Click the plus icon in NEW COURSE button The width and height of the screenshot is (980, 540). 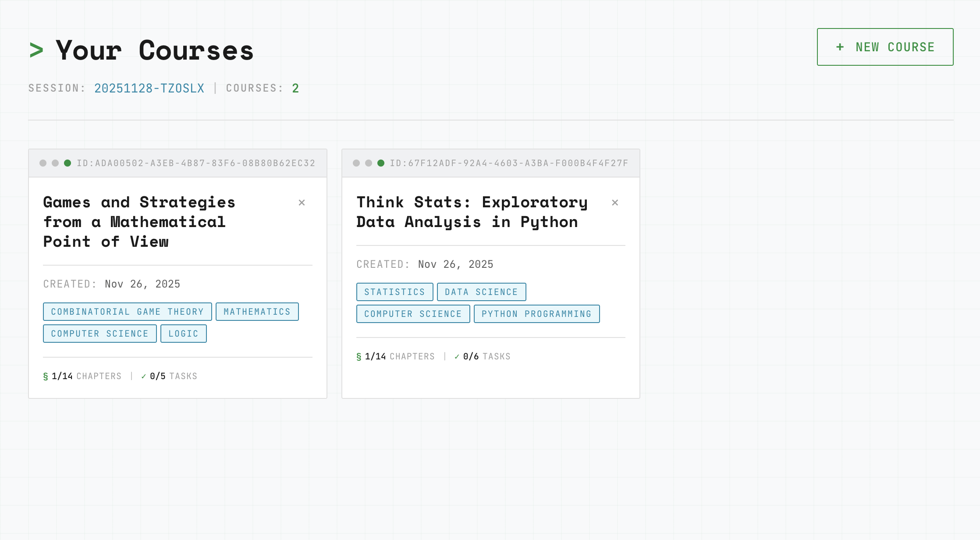click(x=840, y=47)
